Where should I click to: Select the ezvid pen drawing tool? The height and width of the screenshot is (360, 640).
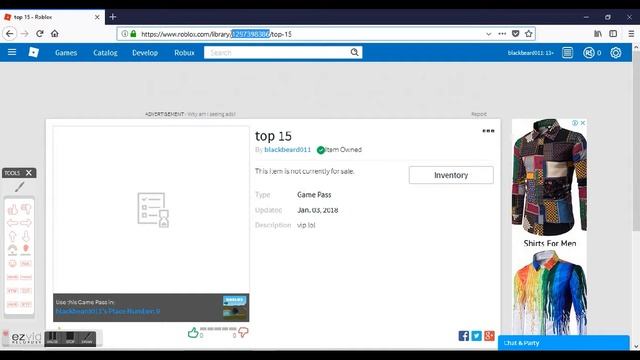(20, 187)
